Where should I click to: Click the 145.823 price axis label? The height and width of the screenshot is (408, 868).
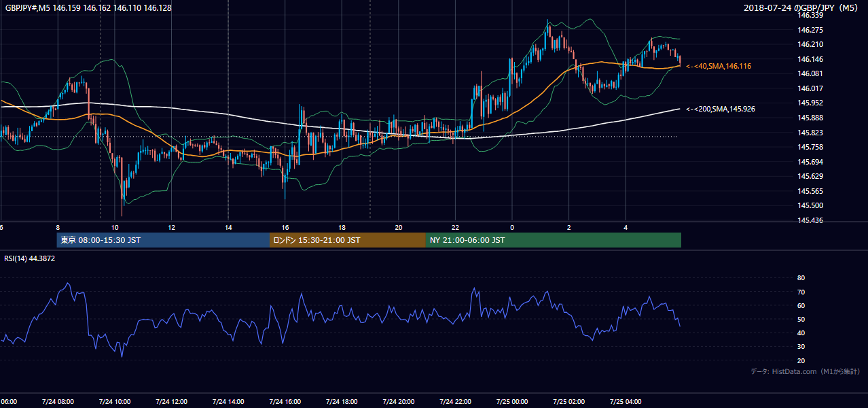tap(810, 133)
